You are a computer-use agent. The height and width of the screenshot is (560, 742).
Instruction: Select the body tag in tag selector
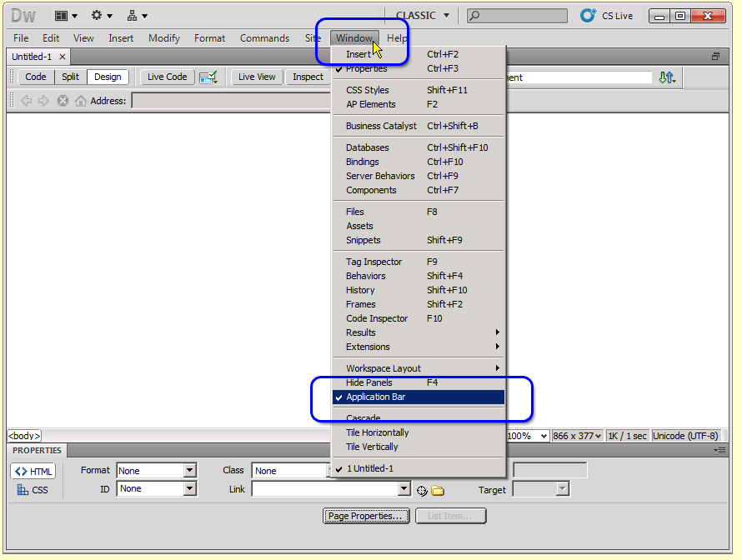pyautogui.click(x=24, y=436)
